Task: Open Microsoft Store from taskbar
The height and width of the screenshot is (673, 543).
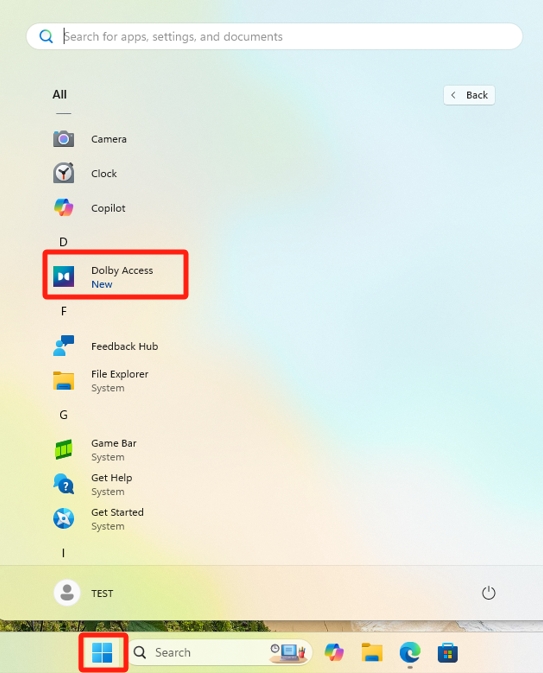Action: tap(448, 653)
